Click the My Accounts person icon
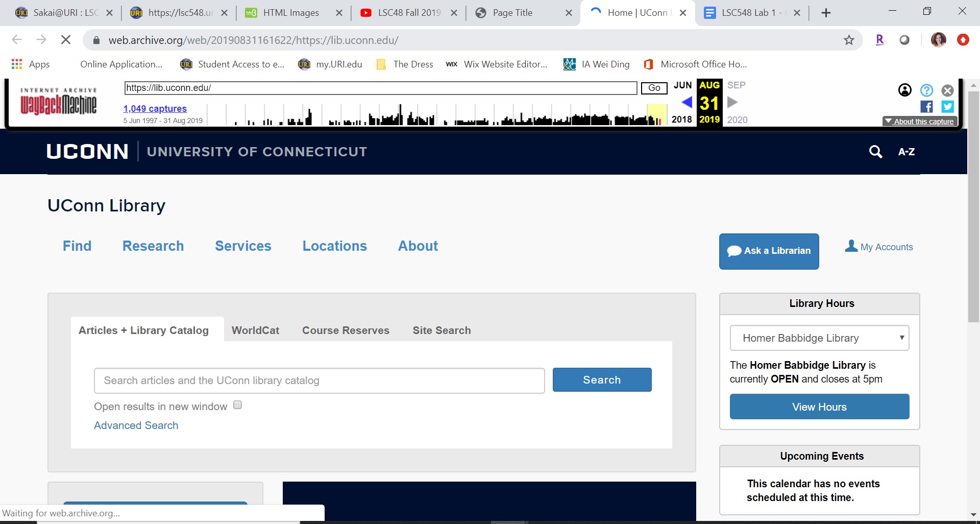Image resolution: width=980 pixels, height=524 pixels. coord(851,246)
